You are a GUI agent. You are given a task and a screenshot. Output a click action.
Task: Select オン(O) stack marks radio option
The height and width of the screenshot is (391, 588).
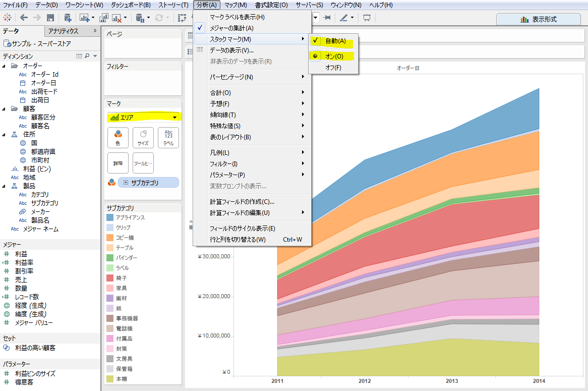tap(333, 57)
